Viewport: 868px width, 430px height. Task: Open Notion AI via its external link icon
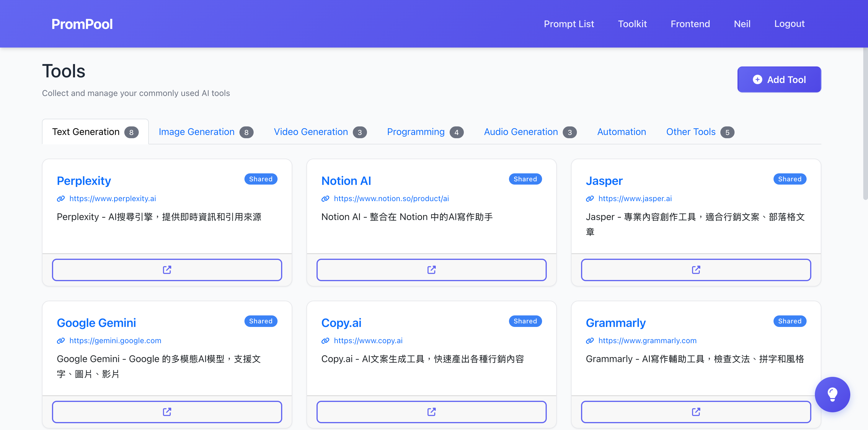pyautogui.click(x=431, y=270)
